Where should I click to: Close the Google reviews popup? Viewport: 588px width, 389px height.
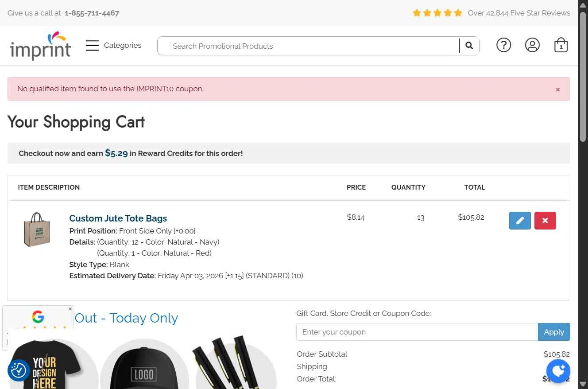click(70, 309)
